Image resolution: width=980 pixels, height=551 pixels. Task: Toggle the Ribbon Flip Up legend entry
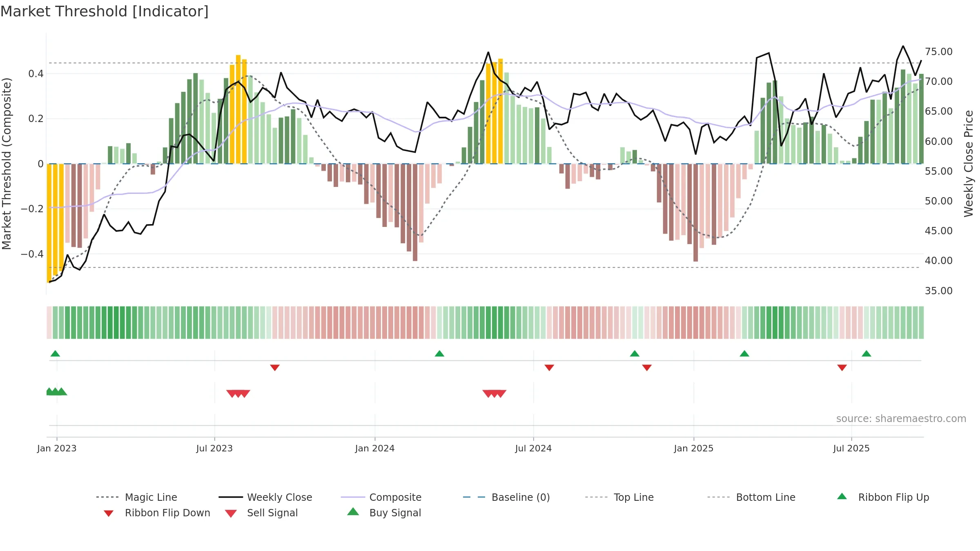(x=883, y=497)
